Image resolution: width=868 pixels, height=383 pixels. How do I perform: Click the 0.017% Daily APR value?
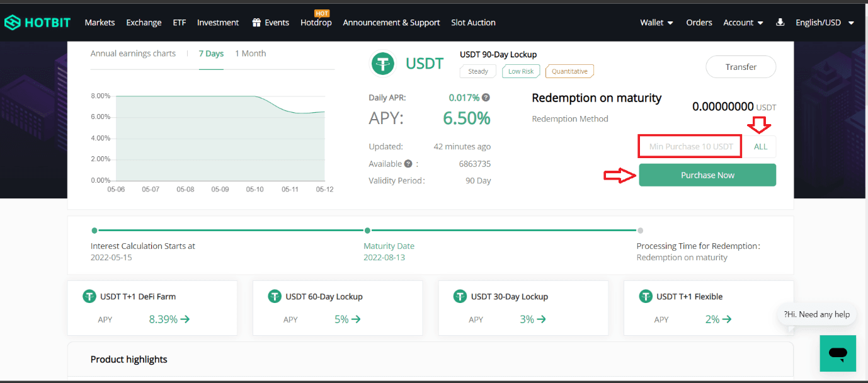tap(464, 98)
